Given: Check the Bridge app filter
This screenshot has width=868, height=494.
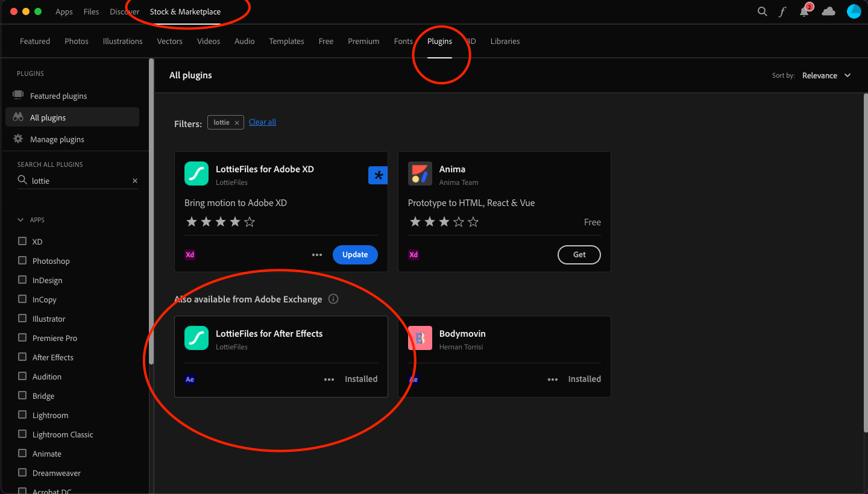Looking at the screenshot, I should pos(22,395).
